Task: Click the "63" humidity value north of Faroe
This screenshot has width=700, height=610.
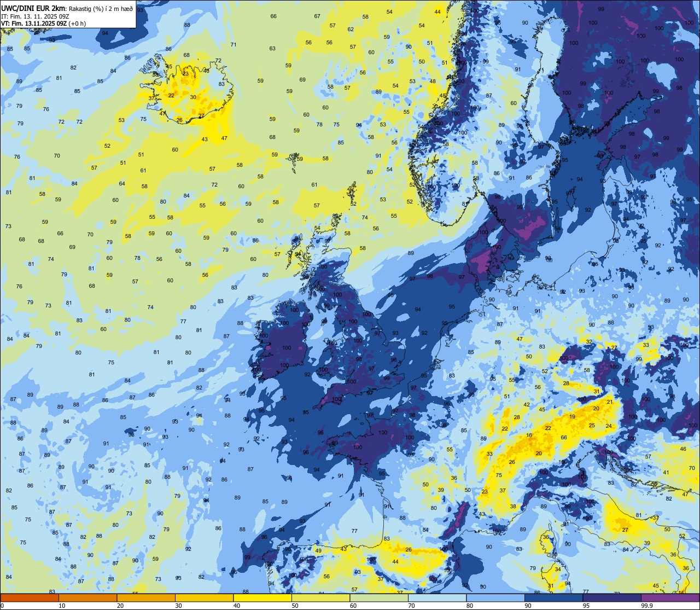Action: pyautogui.click(x=272, y=49)
